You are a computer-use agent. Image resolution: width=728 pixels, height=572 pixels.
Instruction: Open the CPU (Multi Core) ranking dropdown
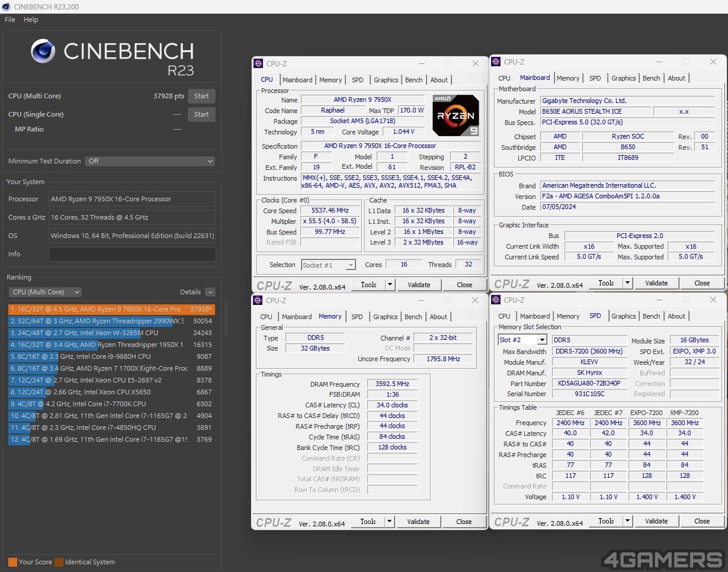[45, 292]
